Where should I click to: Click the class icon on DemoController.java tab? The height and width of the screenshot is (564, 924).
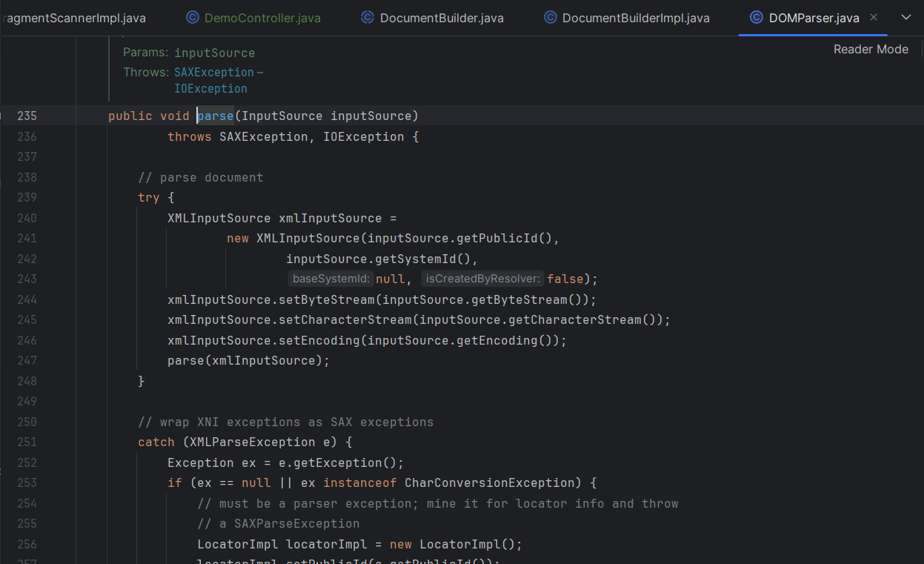click(x=192, y=18)
